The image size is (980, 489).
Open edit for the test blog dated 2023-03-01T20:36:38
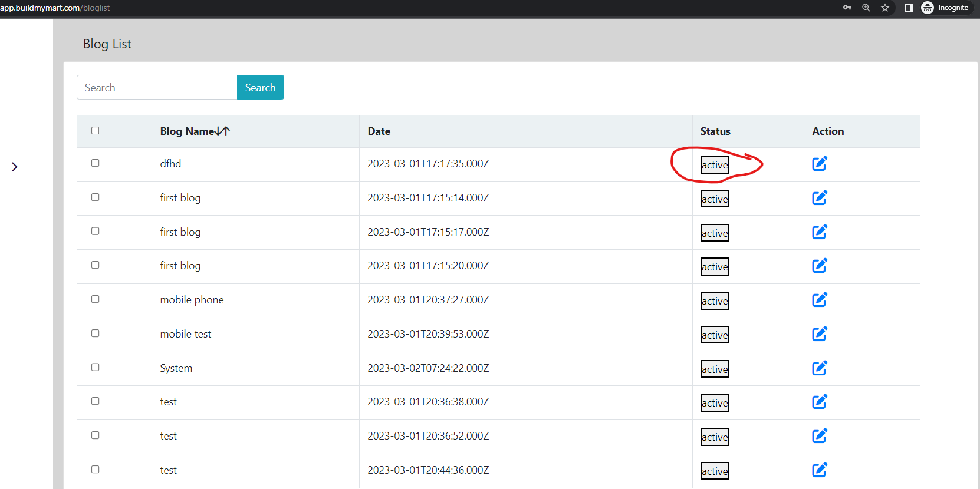pos(820,402)
